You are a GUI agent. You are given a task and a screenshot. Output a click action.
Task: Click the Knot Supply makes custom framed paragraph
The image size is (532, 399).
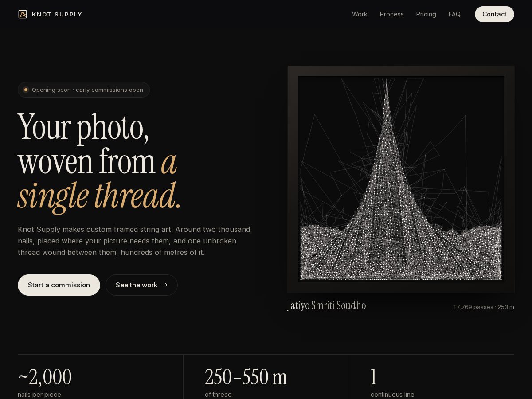(134, 241)
